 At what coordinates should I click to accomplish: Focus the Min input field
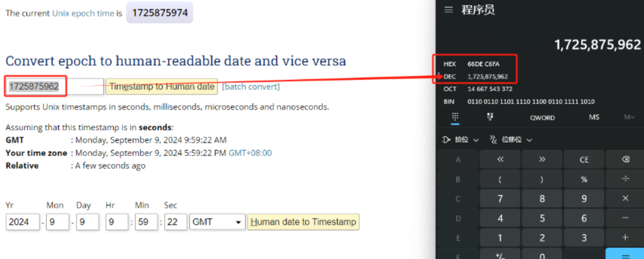(x=146, y=222)
